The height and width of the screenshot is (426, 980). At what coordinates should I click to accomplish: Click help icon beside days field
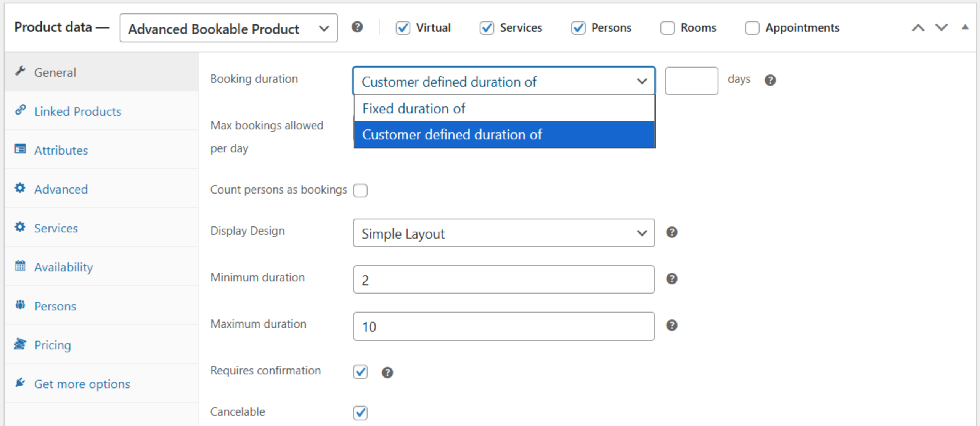(770, 80)
